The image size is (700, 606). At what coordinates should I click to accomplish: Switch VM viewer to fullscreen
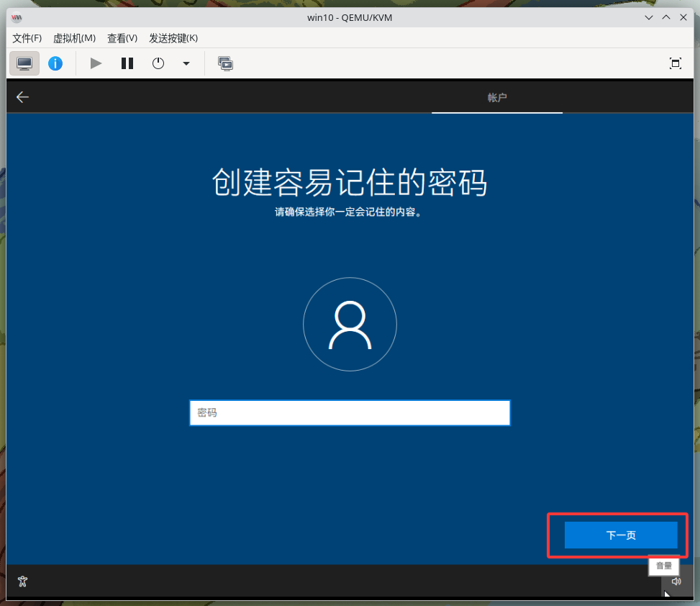tap(676, 63)
